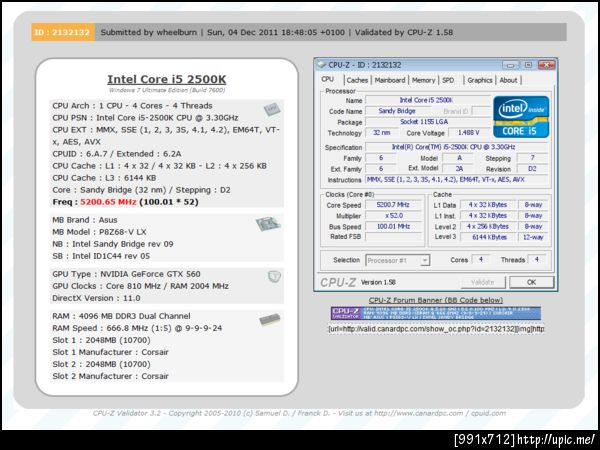Click the CPU chip icon beside CPU Arch
Screen dimensions: 600x450
coord(272,110)
